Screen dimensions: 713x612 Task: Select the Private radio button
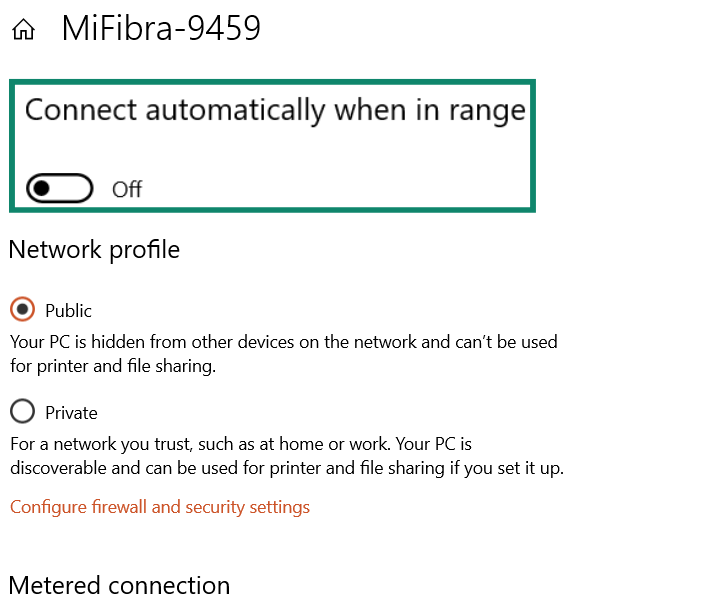[x=22, y=411]
